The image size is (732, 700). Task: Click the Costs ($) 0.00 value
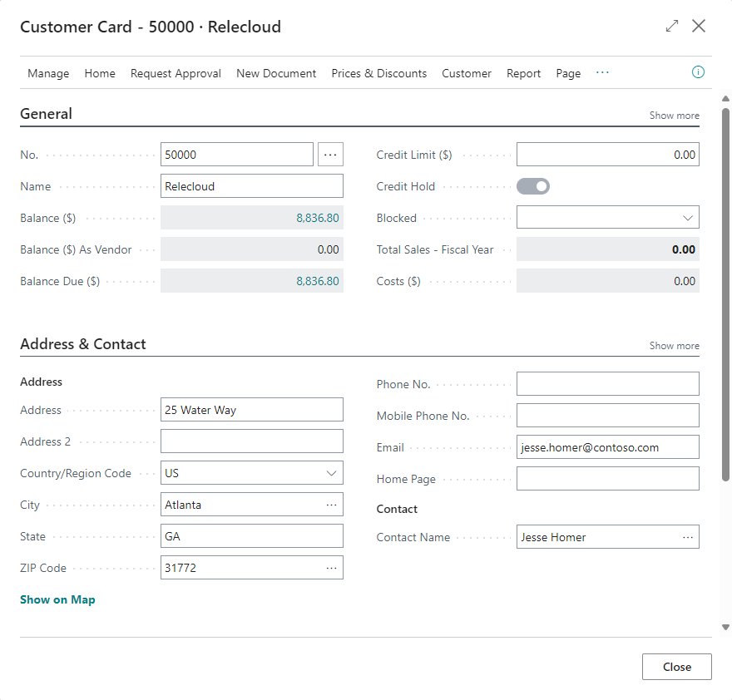point(685,281)
